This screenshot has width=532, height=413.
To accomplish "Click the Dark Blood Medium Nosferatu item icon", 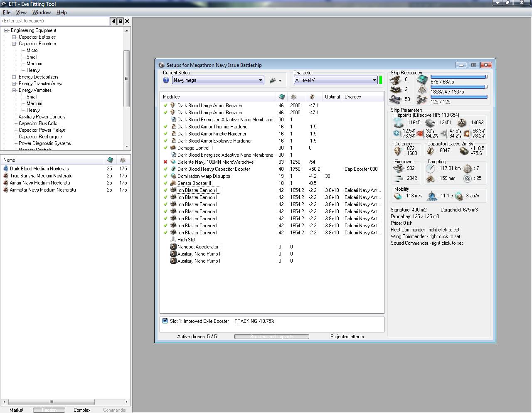I will [6, 169].
